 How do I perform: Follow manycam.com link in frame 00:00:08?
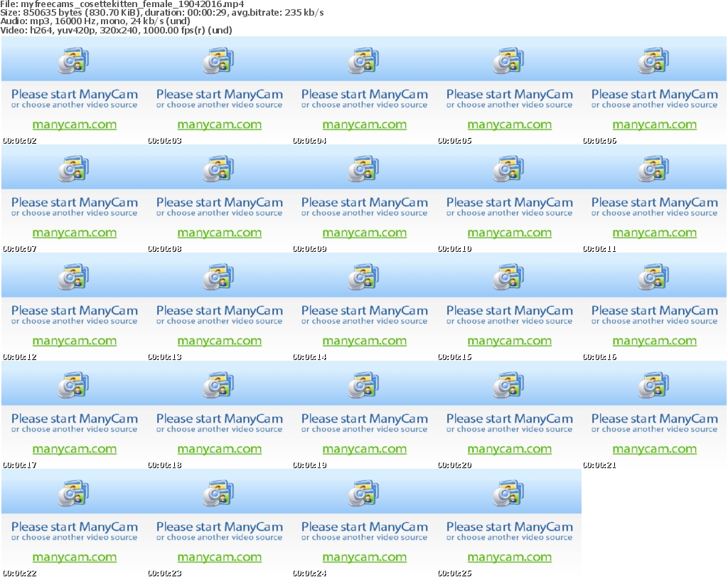[220, 233]
